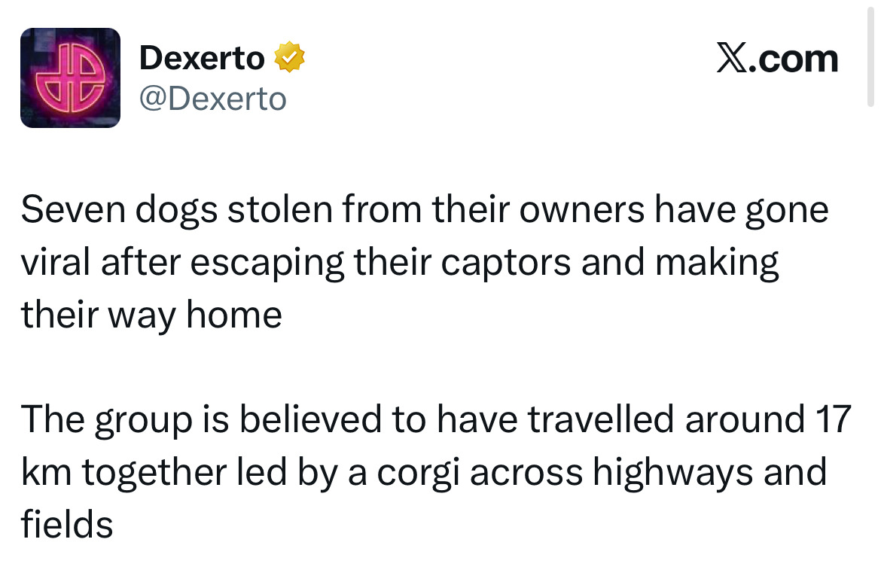Click the word "travelled" in the post
Image resolution: width=881 pixels, height=588 pixels.
pyautogui.click(x=600, y=419)
